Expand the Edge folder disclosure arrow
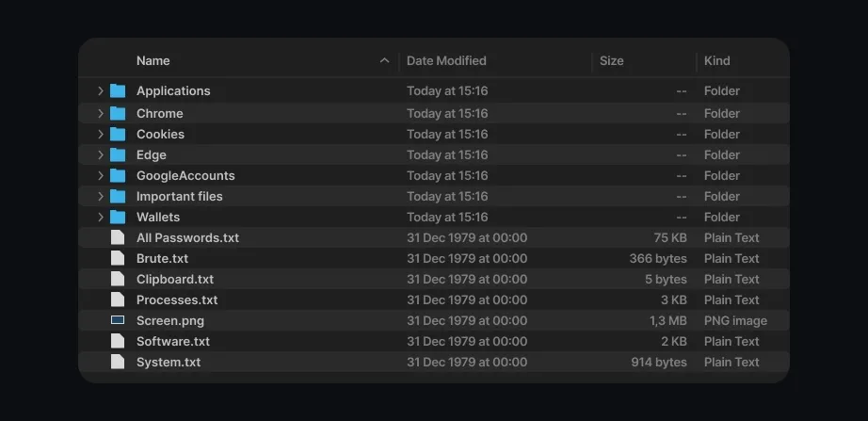Screen dimensions: 868x421 (x=100, y=155)
